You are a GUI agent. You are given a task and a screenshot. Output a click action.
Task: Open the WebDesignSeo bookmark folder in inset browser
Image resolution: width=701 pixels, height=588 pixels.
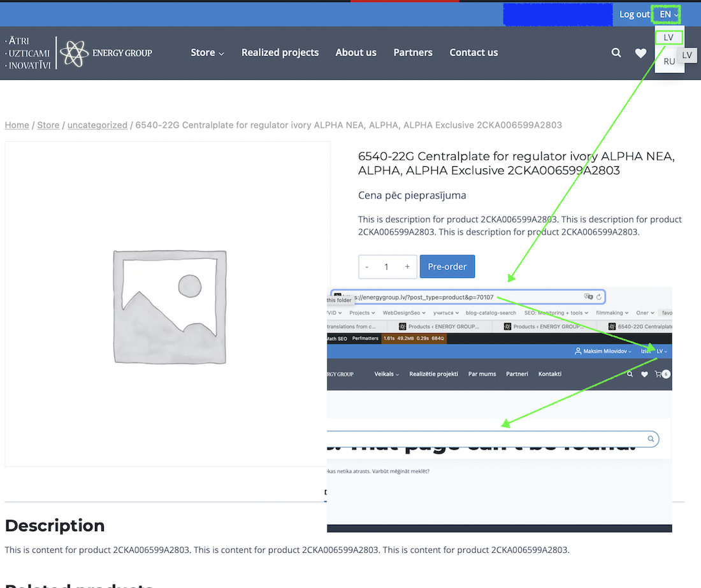coord(403,313)
